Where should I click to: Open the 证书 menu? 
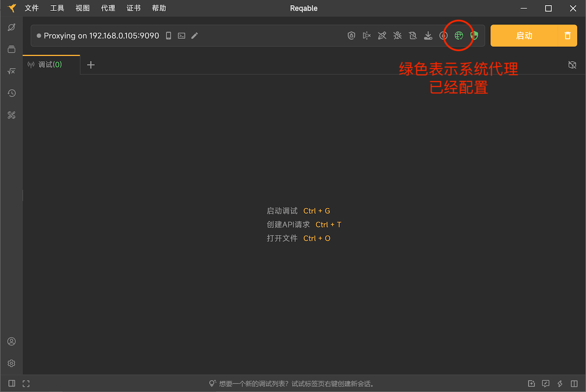coord(134,8)
